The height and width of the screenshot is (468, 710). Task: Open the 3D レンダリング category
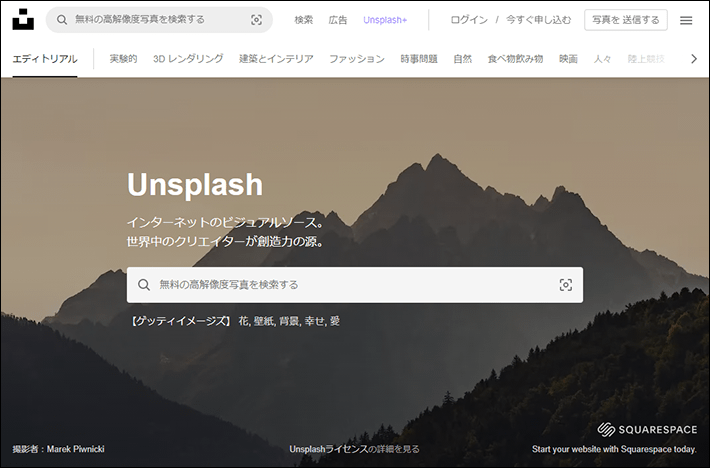coord(188,59)
